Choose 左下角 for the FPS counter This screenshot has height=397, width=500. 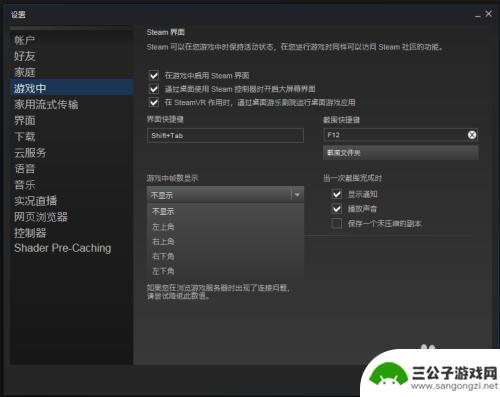(225, 271)
